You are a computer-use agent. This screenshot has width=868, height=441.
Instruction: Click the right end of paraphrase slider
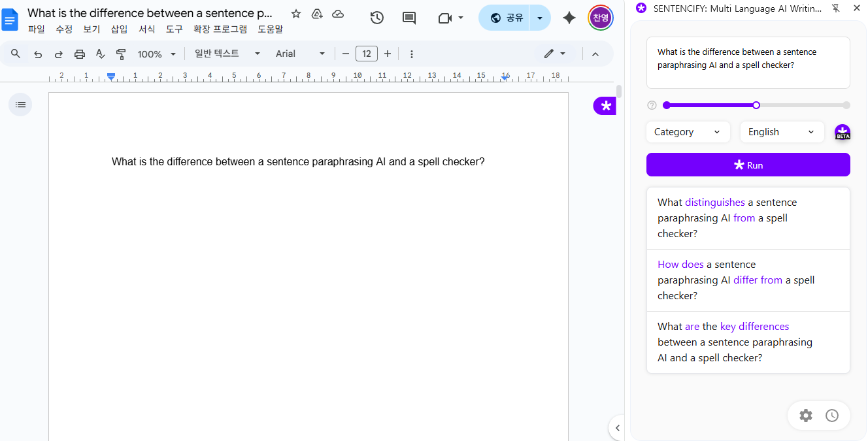(846, 105)
